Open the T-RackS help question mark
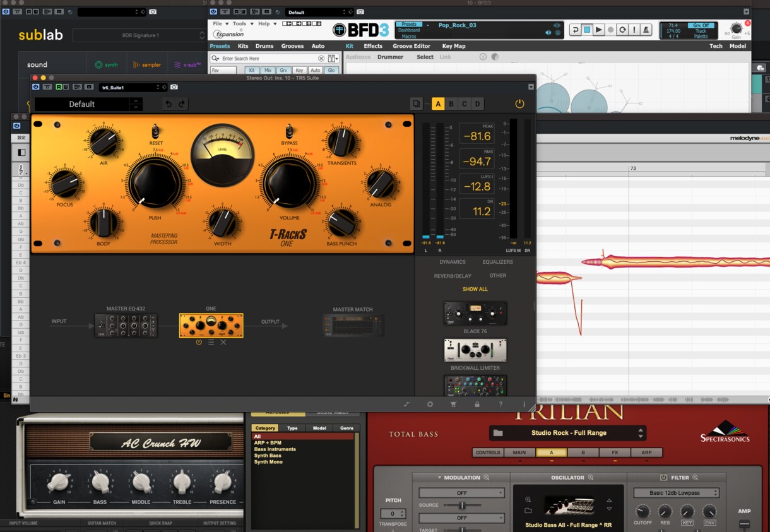The height and width of the screenshot is (532, 770). click(x=500, y=404)
